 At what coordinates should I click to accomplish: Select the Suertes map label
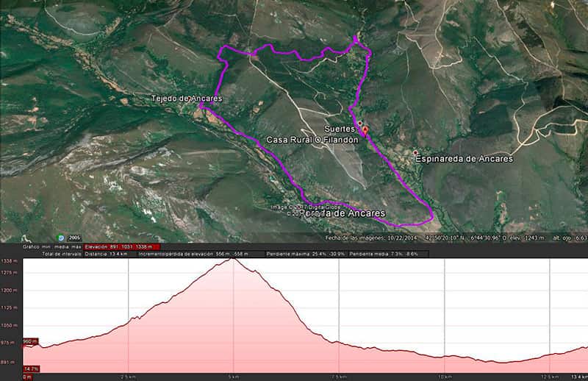click(x=340, y=129)
